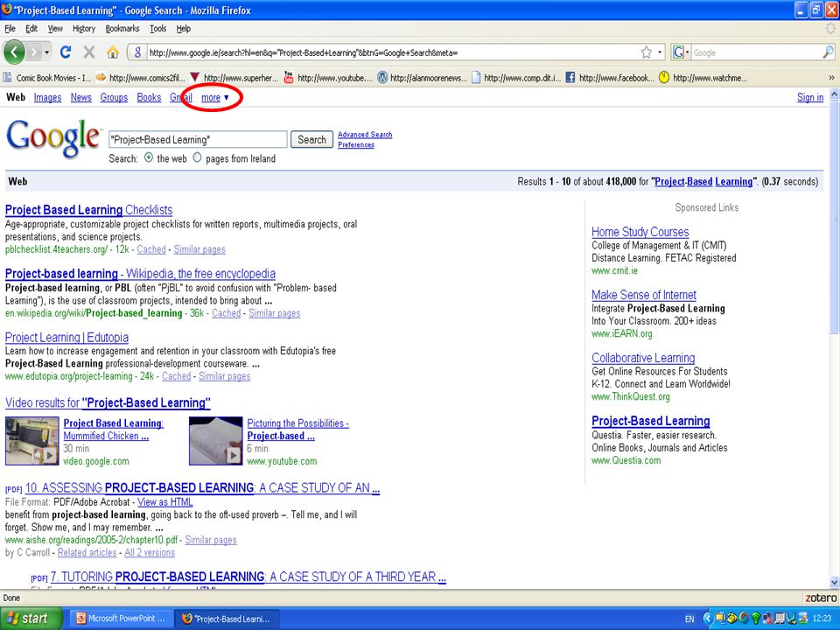Play the Picturing the Possibilities video thumbnail

[x=216, y=441]
